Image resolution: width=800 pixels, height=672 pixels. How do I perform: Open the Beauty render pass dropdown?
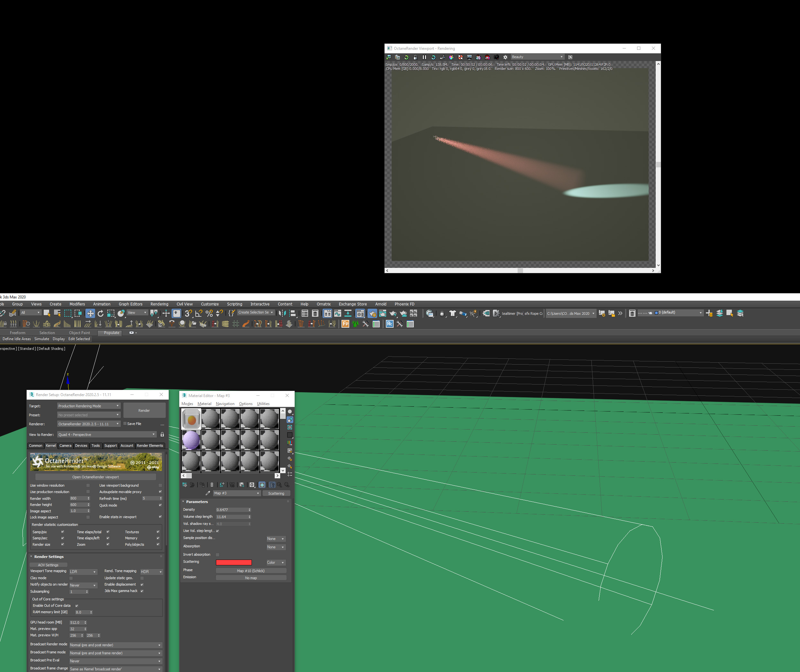click(x=537, y=57)
